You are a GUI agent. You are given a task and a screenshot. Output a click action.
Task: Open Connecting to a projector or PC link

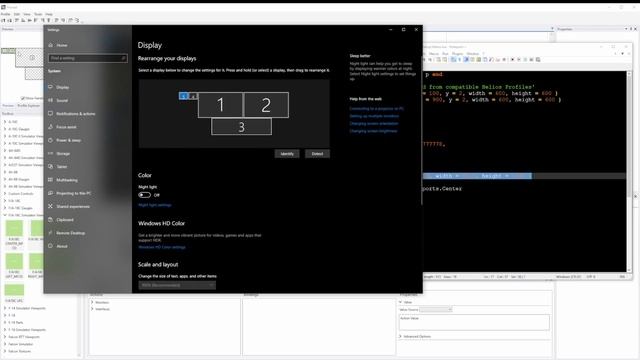click(376, 109)
